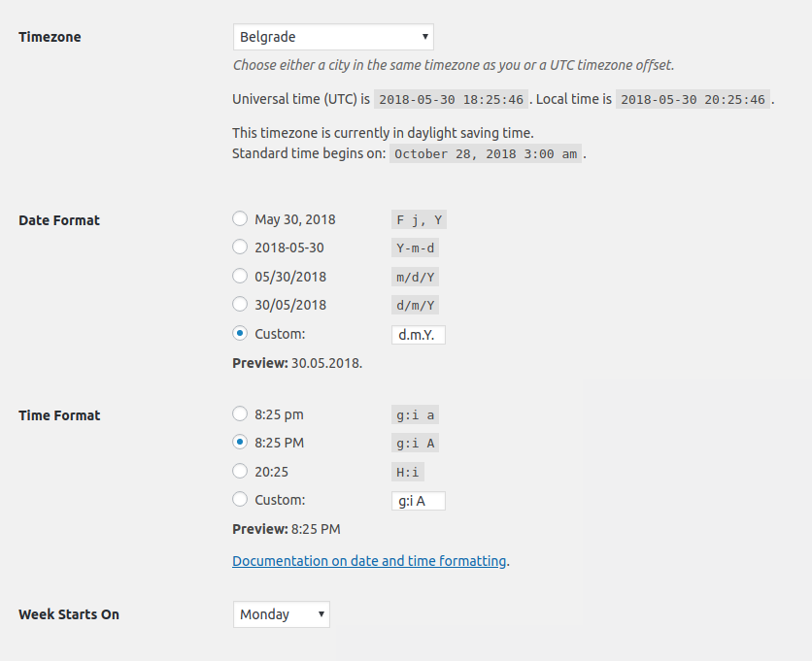Open the Timezone dropdown showing Belgrade
The height and width of the screenshot is (661, 812).
coord(332,36)
